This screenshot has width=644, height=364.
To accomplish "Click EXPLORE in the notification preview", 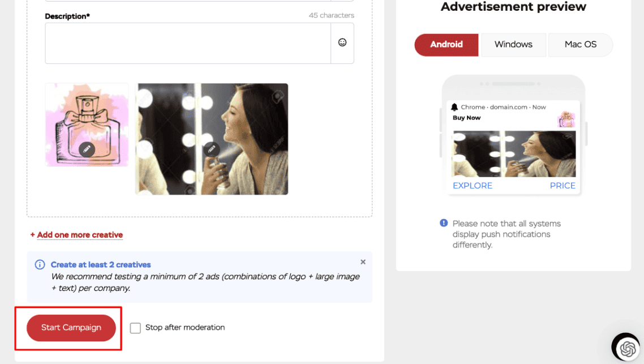I will 472,186.
